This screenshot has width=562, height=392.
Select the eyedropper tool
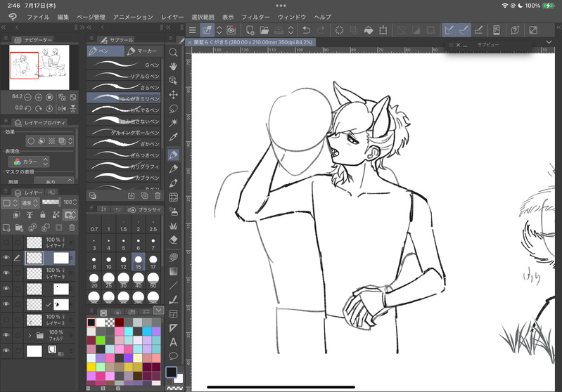tap(173, 137)
